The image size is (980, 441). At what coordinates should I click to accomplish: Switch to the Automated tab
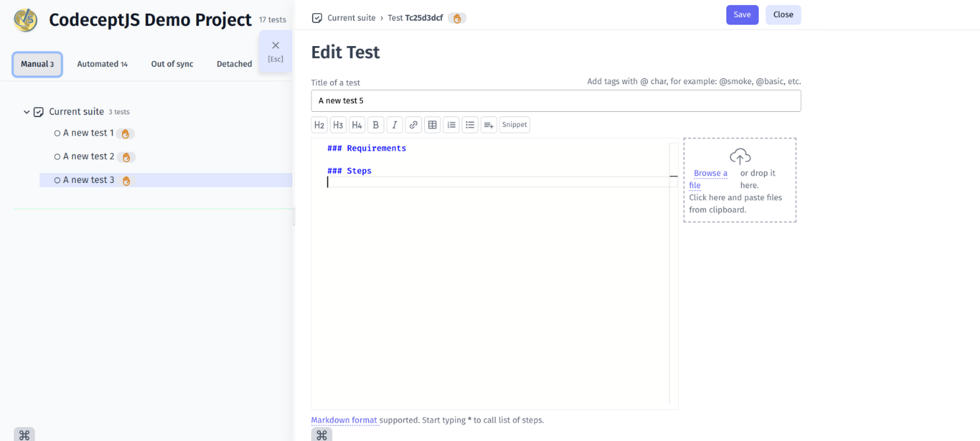pos(102,63)
